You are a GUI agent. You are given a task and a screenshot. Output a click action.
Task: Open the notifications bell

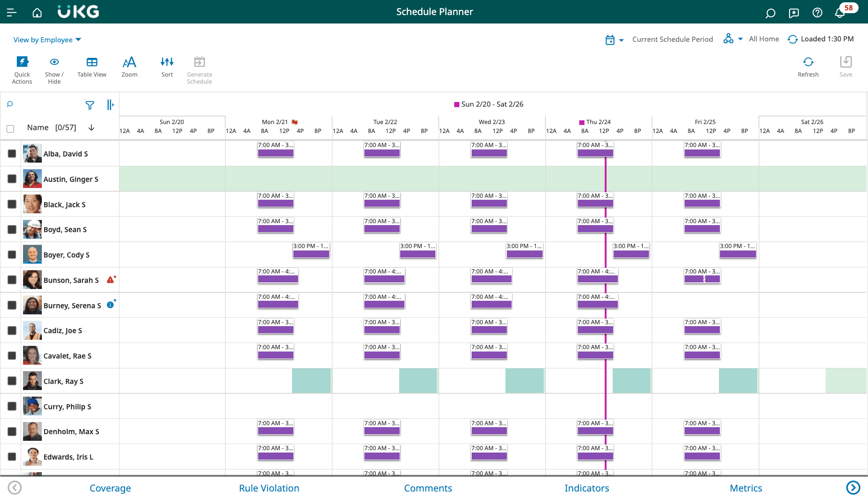[840, 13]
